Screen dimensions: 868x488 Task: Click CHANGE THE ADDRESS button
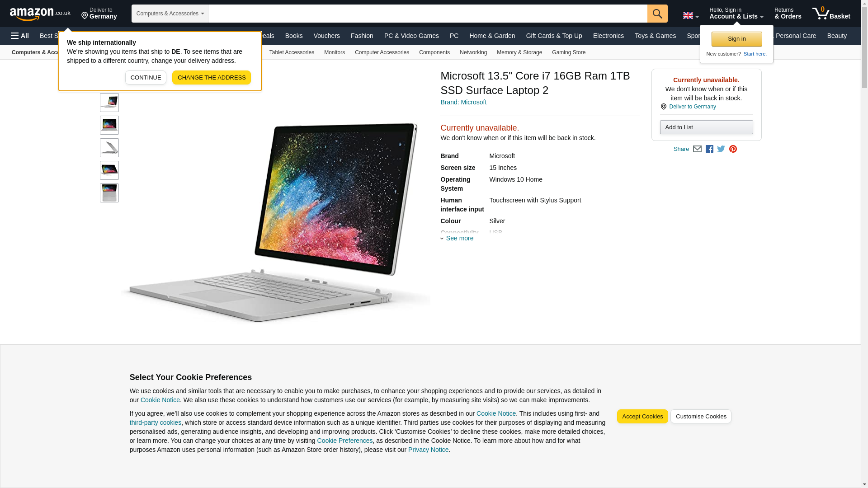211,78
